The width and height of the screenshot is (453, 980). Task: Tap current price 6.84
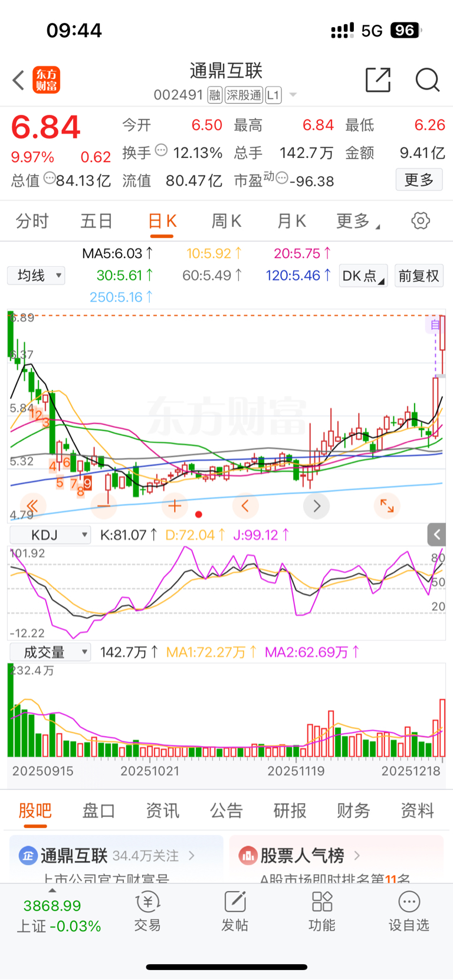pyautogui.click(x=45, y=127)
